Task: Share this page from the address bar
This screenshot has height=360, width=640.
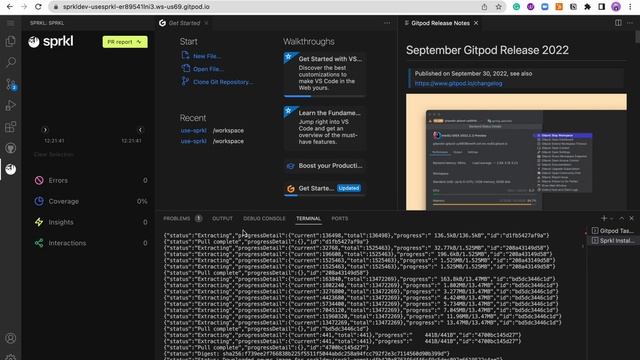Action: pyautogui.click(x=484, y=7)
